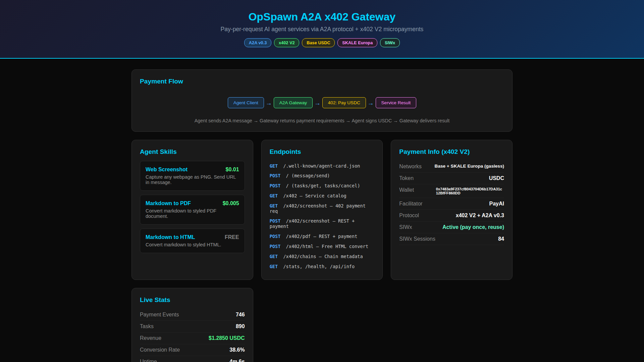The width and height of the screenshot is (644, 362).
Task: Click the /x402/html — Free HTML convert endpoint
Action: click(x=319, y=246)
